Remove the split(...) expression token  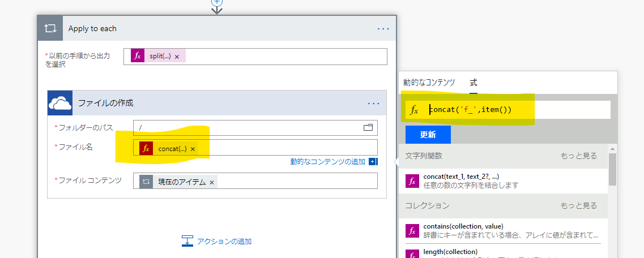click(177, 57)
